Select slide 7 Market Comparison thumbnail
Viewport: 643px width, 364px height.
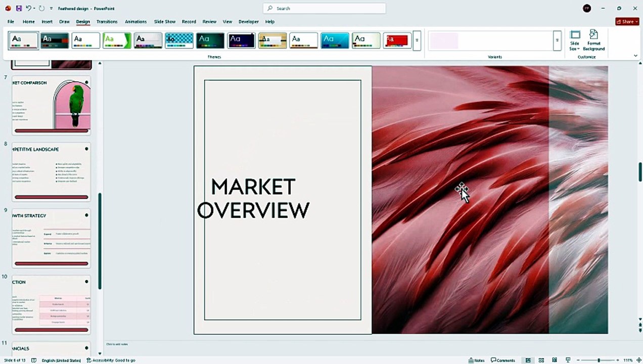pos(51,106)
